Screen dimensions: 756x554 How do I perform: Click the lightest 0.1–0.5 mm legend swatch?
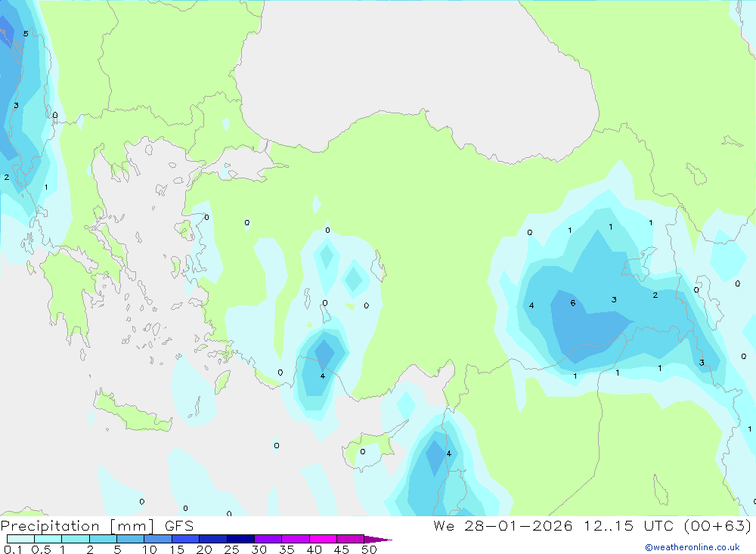(20, 539)
